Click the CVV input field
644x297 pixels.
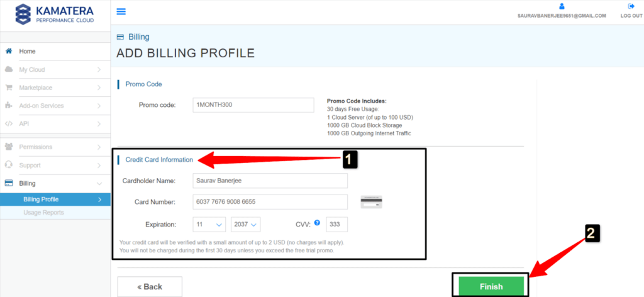click(x=337, y=225)
